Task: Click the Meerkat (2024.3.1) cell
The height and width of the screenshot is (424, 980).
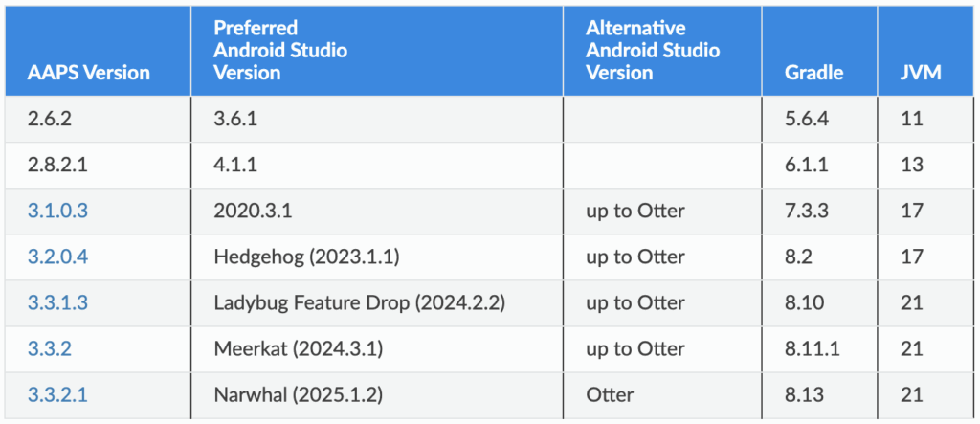Action: [x=299, y=348]
